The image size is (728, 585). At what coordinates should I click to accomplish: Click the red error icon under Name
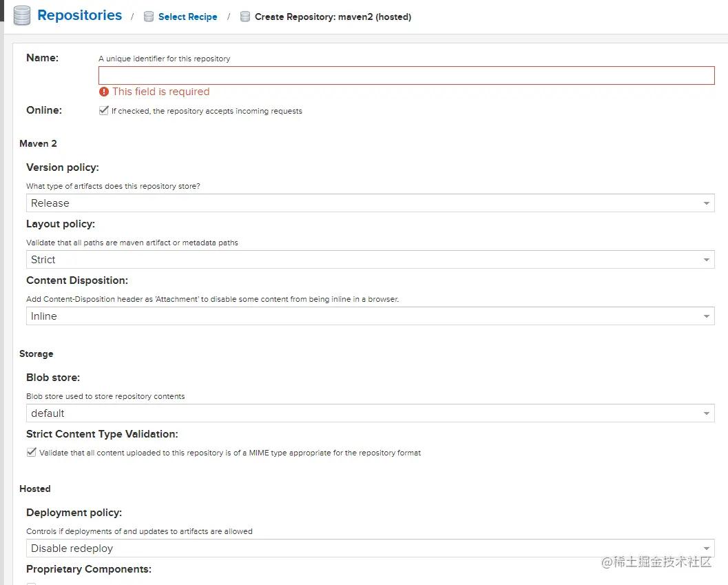coord(104,92)
